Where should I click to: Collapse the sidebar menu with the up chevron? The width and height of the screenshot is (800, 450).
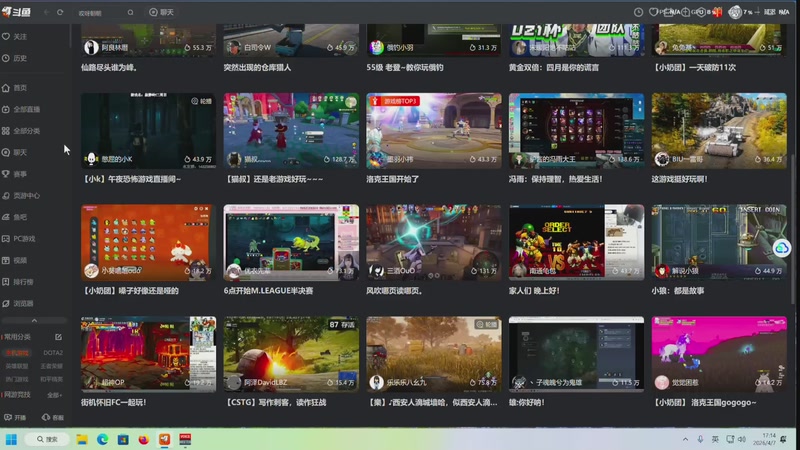point(34,320)
